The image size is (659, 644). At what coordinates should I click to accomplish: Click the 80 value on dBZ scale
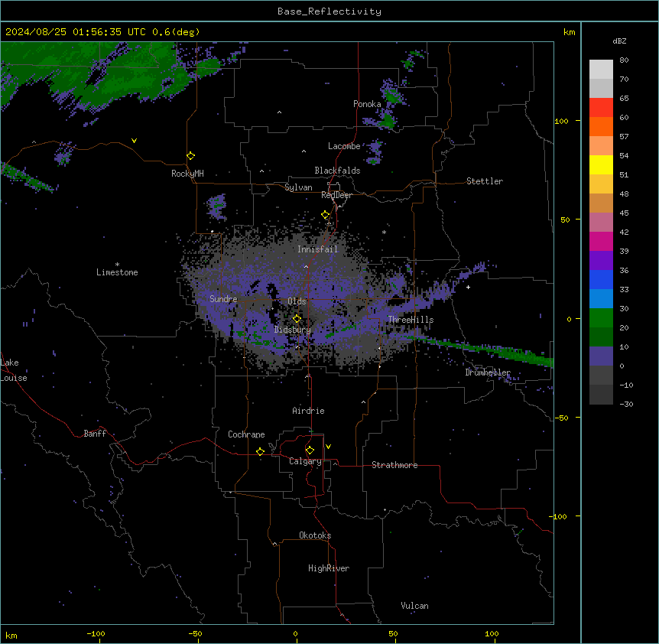pyautogui.click(x=624, y=60)
